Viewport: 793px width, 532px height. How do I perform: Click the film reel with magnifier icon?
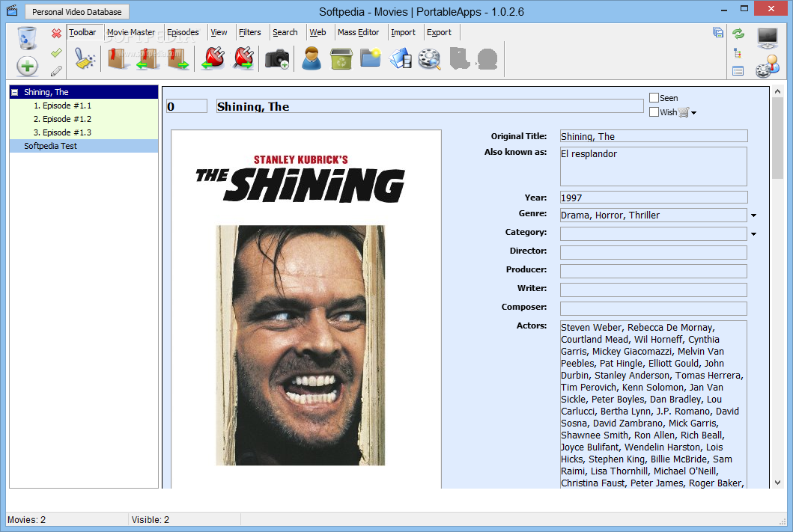coord(429,59)
